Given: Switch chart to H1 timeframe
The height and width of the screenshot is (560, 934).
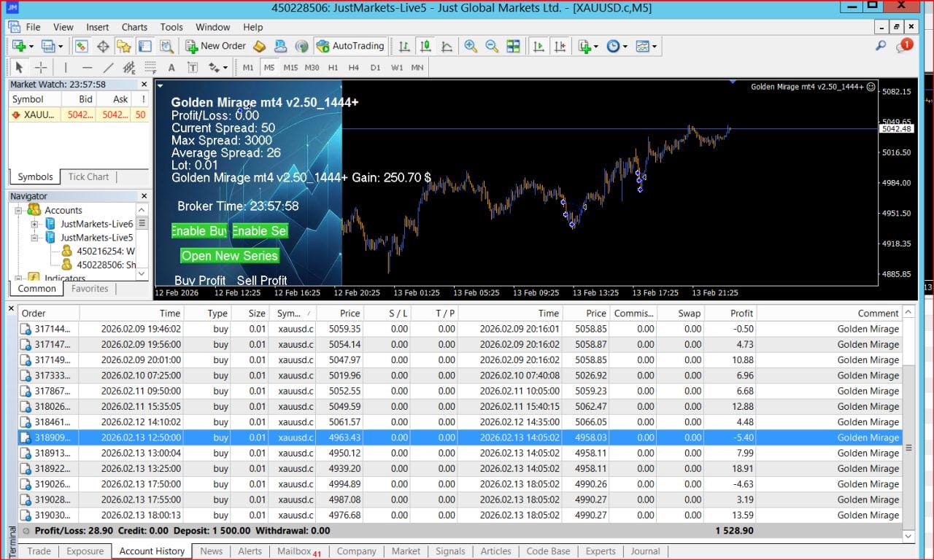Looking at the screenshot, I should pos(333,67).
